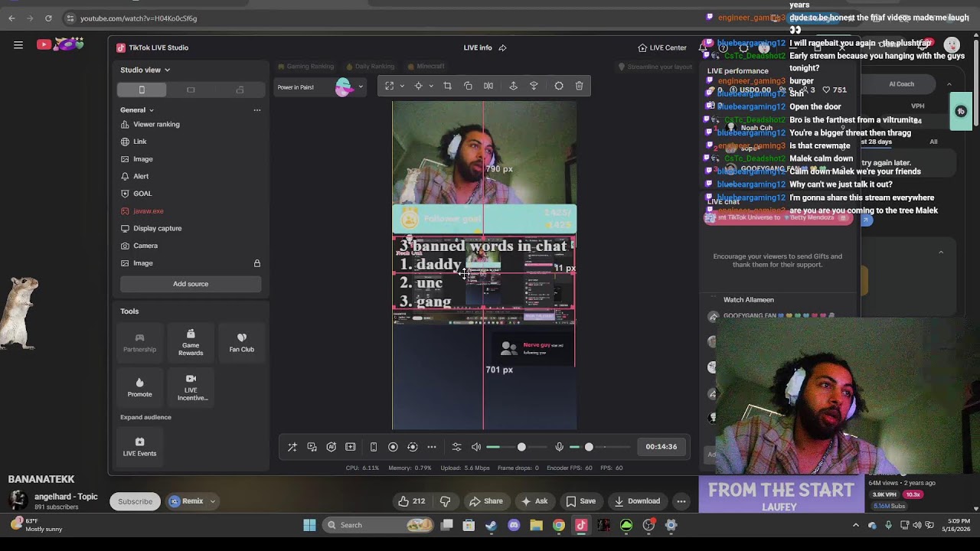Toggle lock on the bottom Image source
Viewport: 980px width, 551px height.
click(257, 263)
